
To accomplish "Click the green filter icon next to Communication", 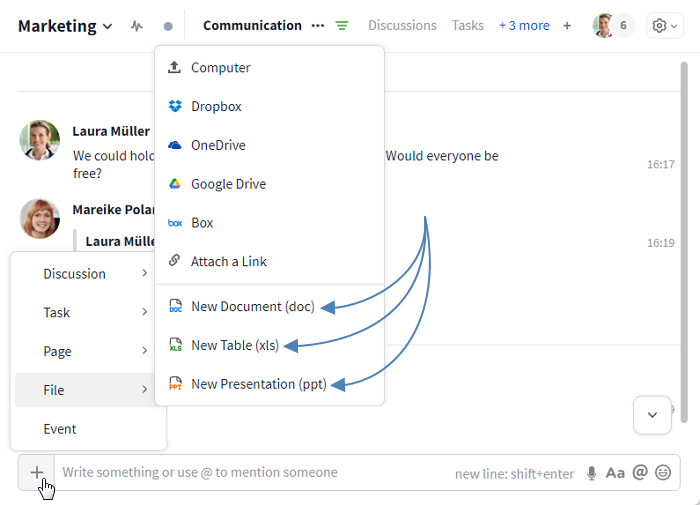I will [x=343, y=26].
